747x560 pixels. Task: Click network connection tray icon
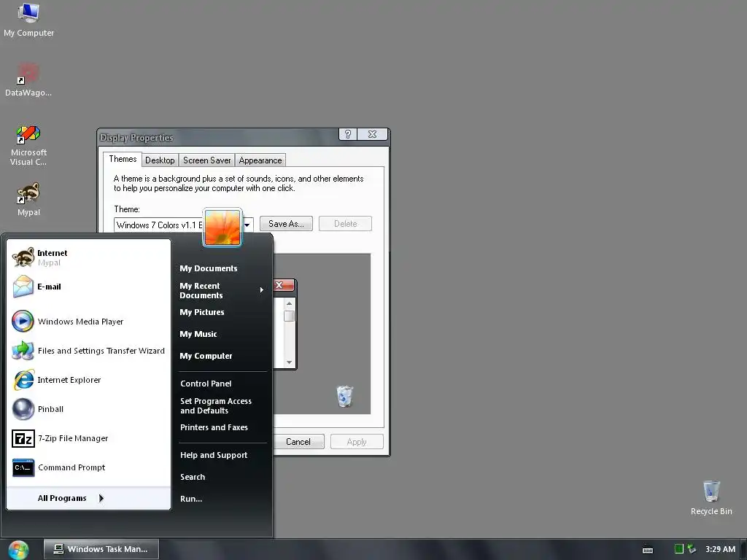click(x=692, y=549)
